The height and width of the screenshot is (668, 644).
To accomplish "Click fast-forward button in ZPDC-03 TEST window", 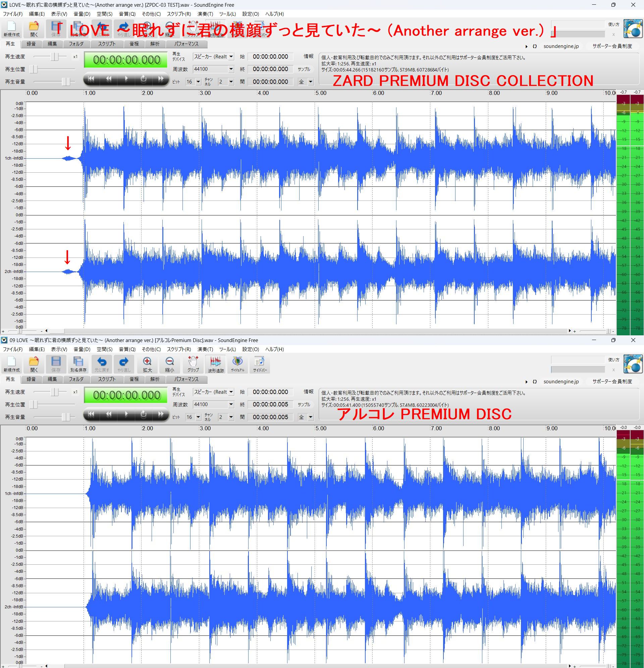I will (x=161, y=79).
